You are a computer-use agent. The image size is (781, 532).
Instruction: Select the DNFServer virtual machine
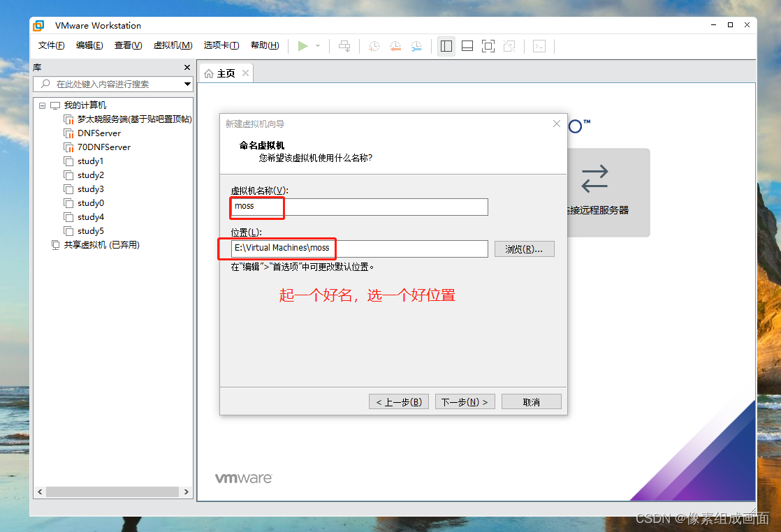pyautogui.click(x=99, y=133)
